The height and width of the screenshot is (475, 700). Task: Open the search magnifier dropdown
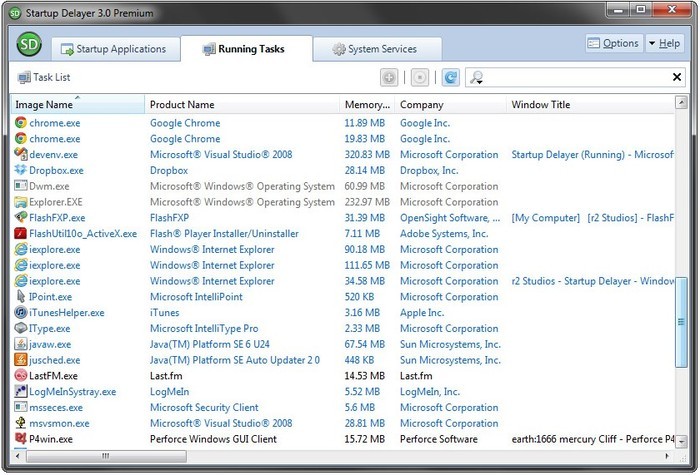pos(476,77)
